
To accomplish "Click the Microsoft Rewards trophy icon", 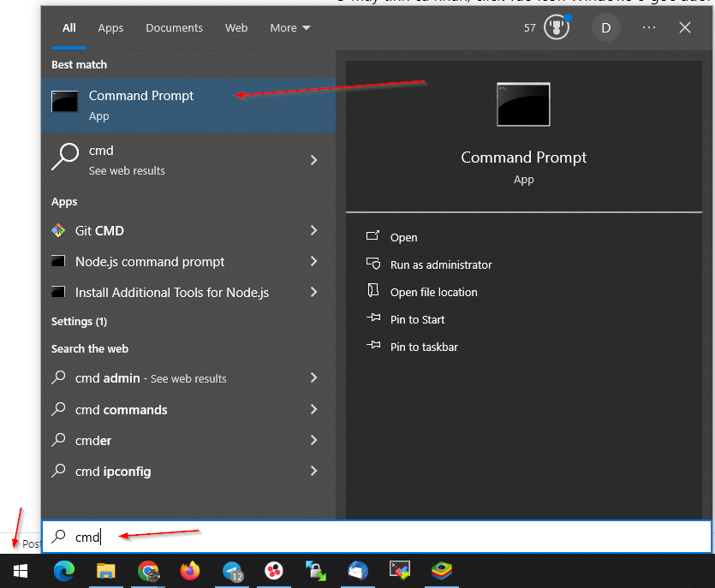I will (x=557, y=27).
